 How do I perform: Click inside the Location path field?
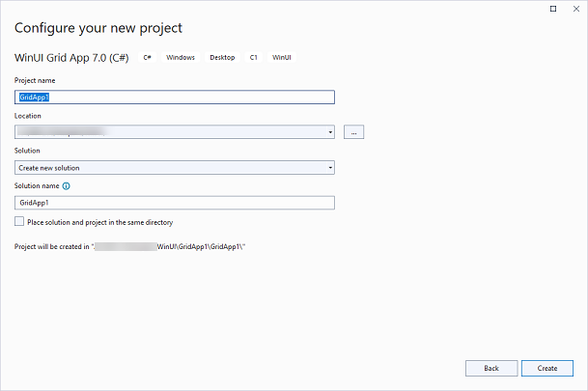click(164, 132)
